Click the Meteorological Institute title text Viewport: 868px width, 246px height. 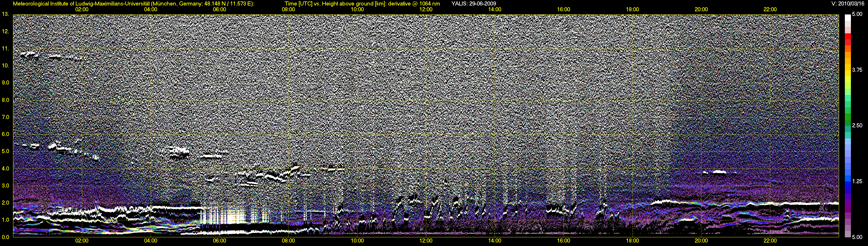click(x=134, y=4)
